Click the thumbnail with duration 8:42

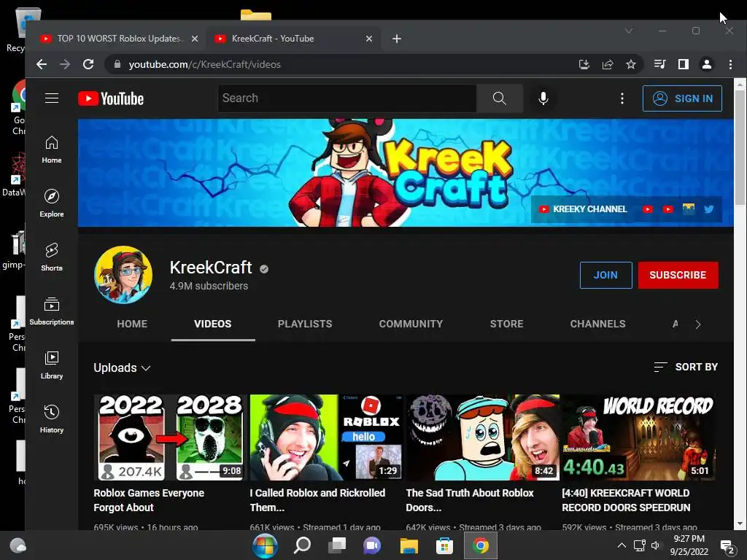pos(483,437)
